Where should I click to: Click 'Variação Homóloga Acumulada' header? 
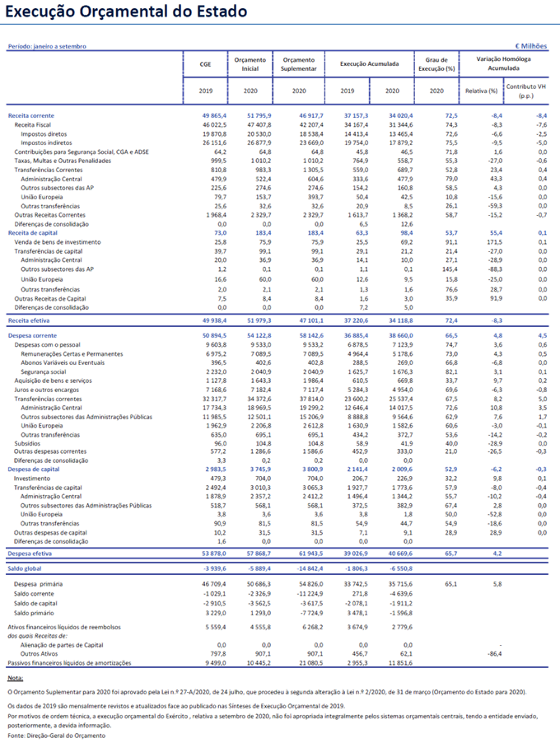point(504,63)
